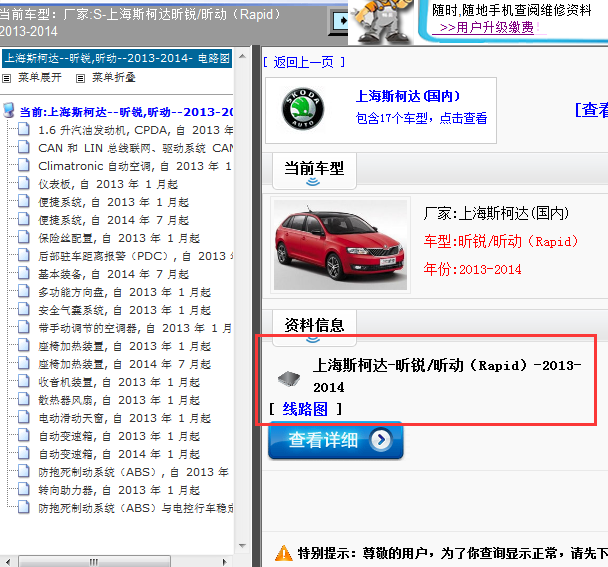
Task: Click the 返回上一页 link
Action: click(303, 62)
